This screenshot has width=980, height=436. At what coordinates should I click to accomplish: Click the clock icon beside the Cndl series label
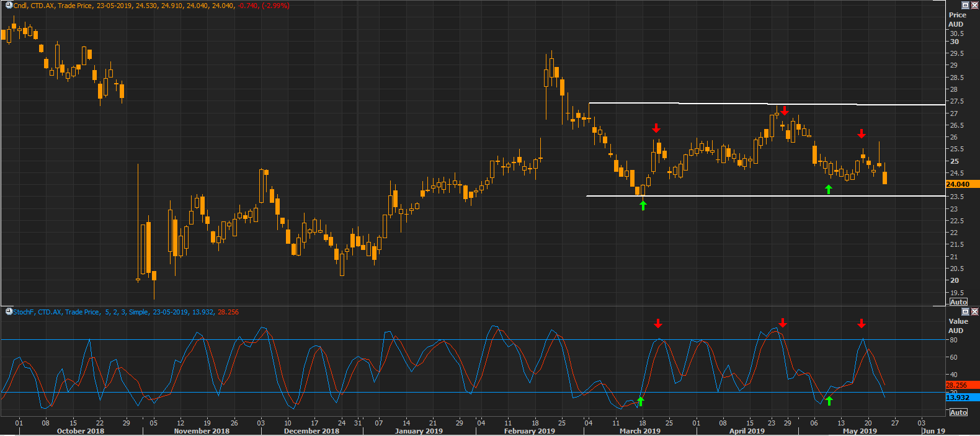(9, 5)
